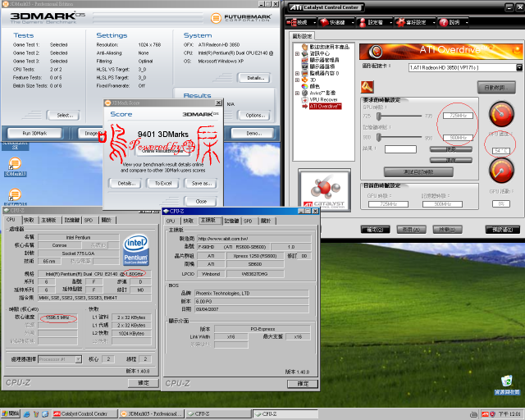Click the Options... button in 3DMark
The image size is (525, 420).
point(255,115)
